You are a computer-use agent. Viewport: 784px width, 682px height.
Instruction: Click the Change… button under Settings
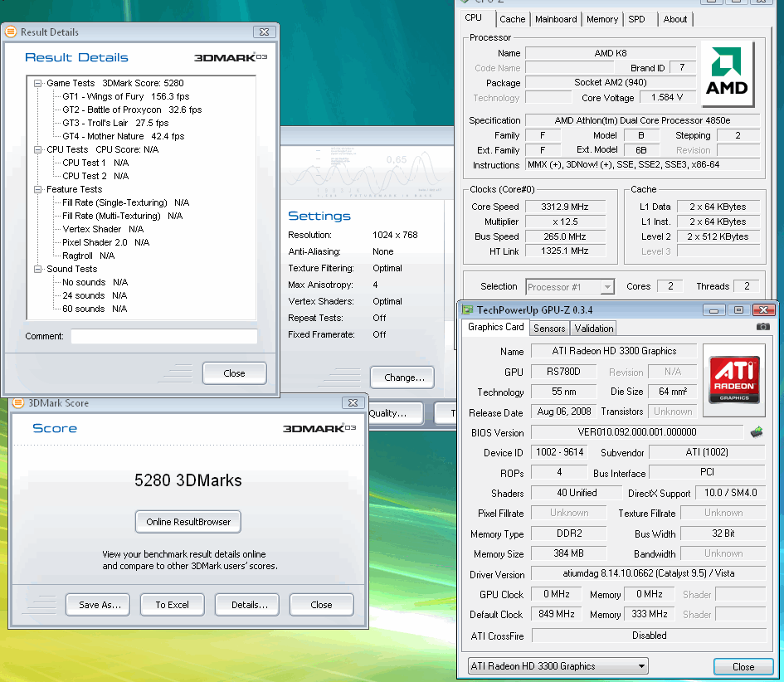coord(402,378)
